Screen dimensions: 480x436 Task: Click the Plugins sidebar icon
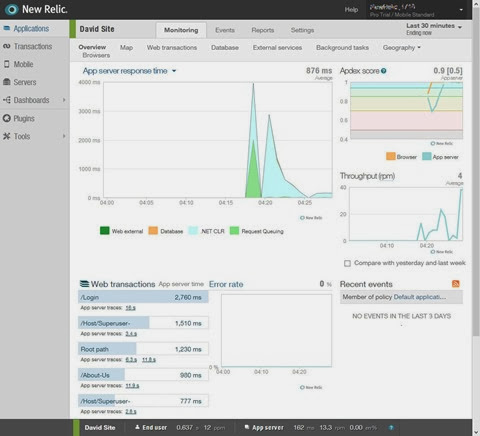[x=6, y=118]
